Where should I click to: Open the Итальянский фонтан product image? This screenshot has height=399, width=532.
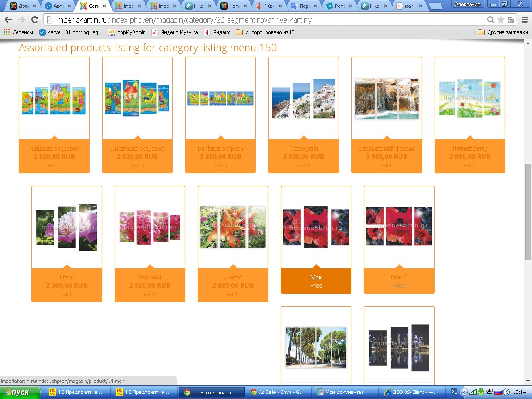pyautogui.click(x=387, y=98)
